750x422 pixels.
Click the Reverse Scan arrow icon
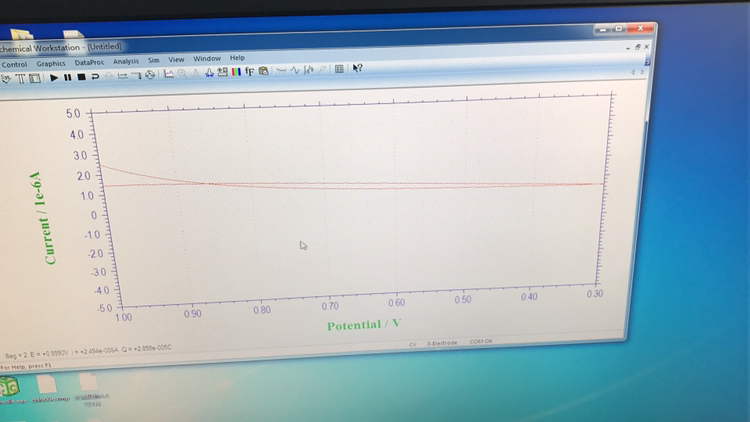(95, 76)
